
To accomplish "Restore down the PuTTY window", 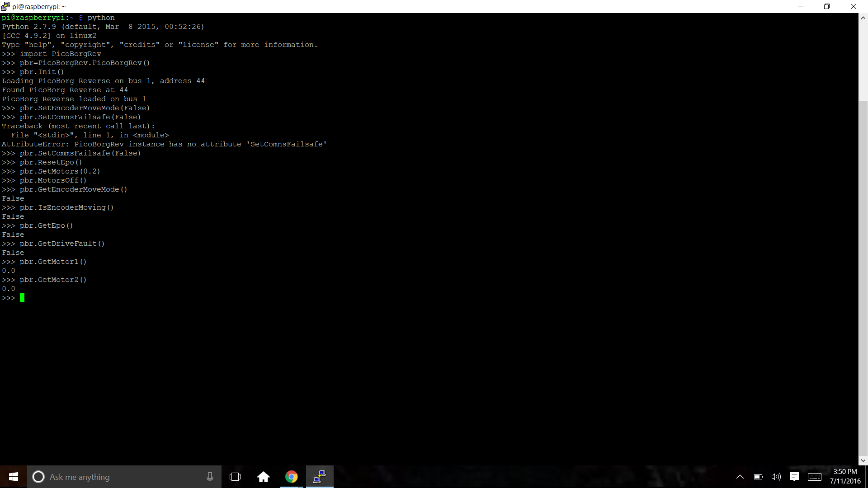I will click(x=827, y=6).
